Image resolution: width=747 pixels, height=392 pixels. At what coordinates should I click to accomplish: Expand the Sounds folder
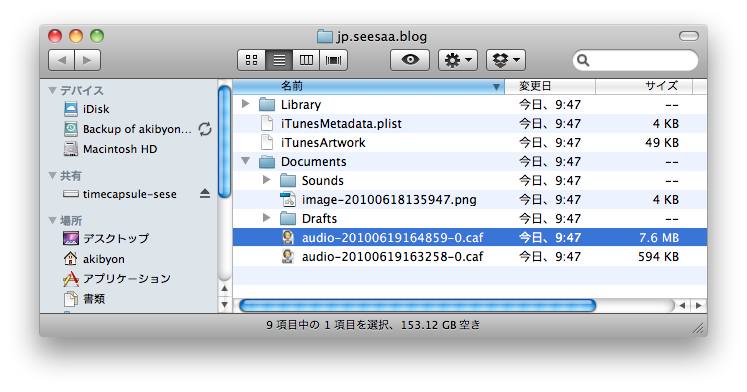pyautogui.click(x=266, y=180)
